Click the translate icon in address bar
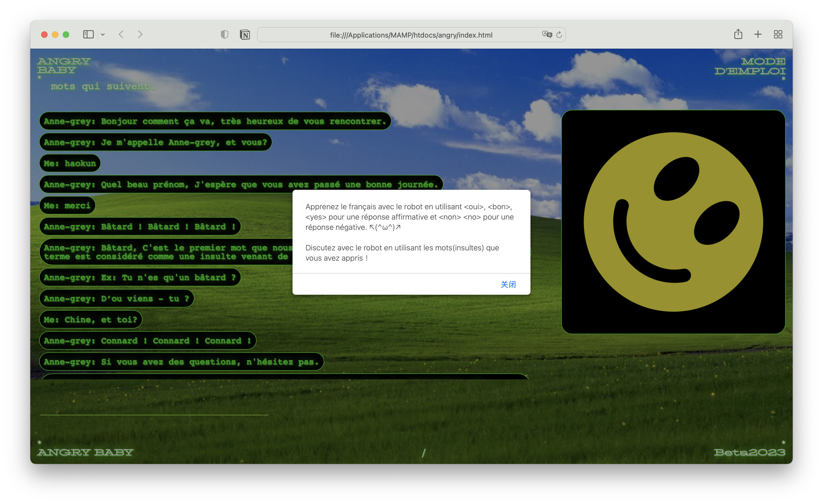 point(547,34)
